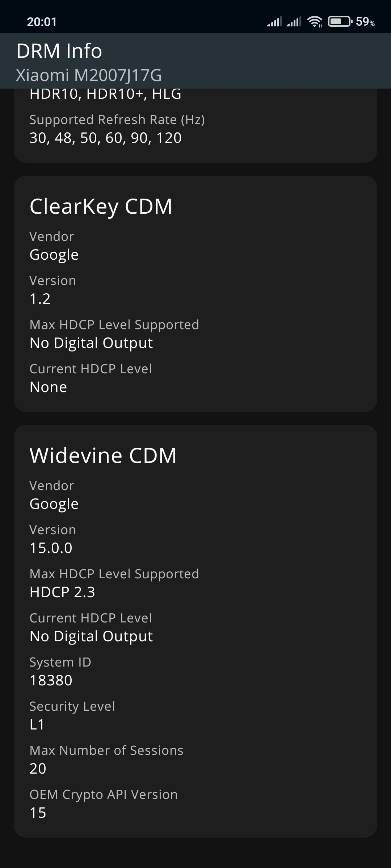Tap the Widevine CDM card heading
This screenshot has height=868, width=391.
(x=103, y=455)
